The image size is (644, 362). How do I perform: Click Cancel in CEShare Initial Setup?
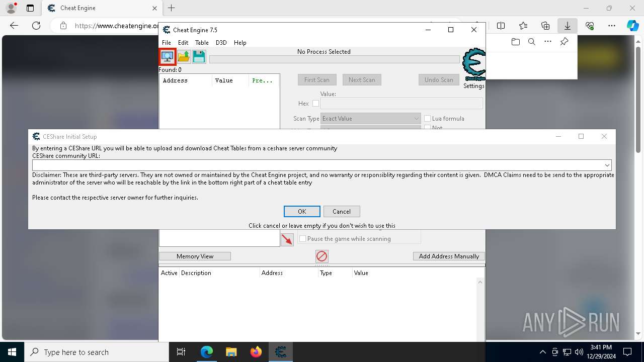342,212
